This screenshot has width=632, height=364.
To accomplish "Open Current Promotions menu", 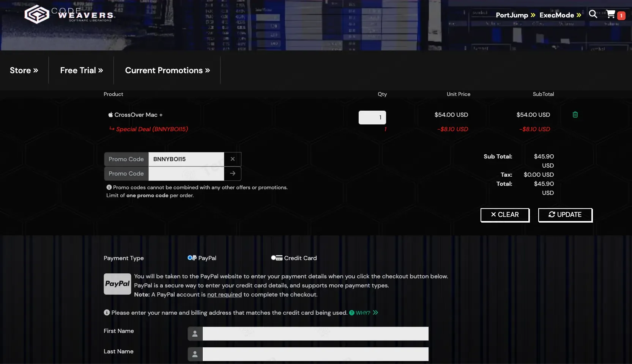I will point(167,71).
